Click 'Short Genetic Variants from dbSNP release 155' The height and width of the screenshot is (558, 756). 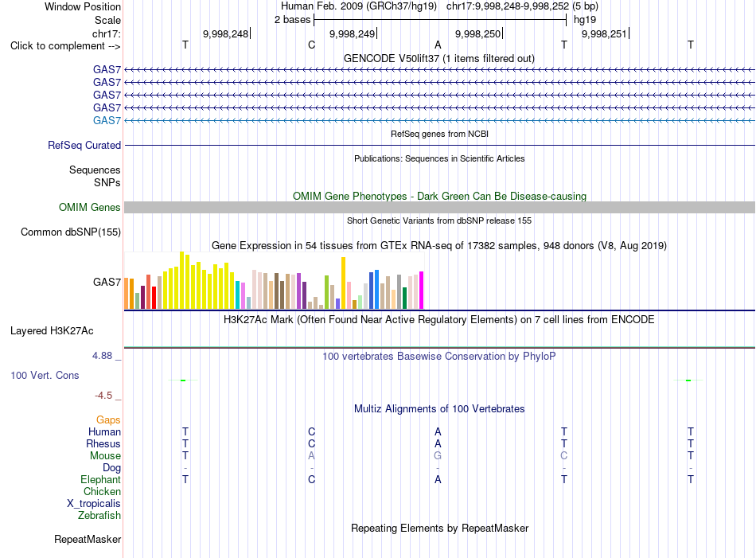pyautogui.click(x=439, y=220)
